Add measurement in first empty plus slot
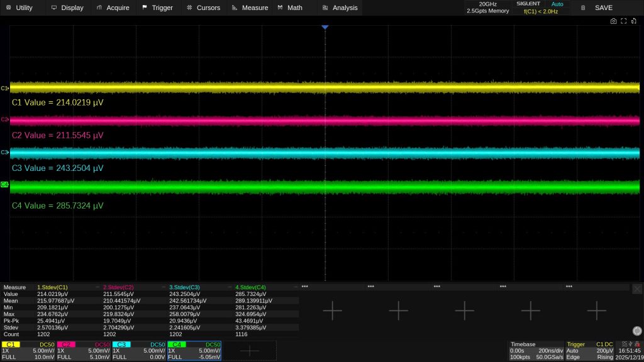Image resolution: width=644 pixels, height=362 pixels. [x=332, y=310]
